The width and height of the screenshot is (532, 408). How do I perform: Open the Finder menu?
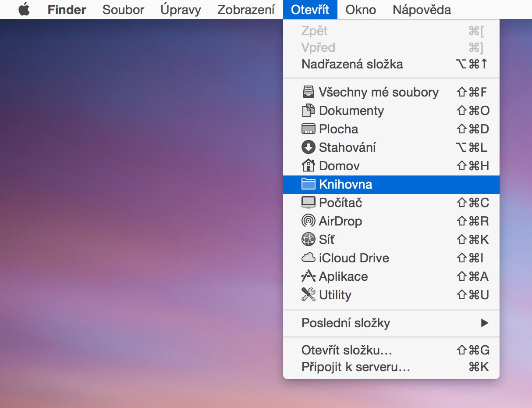pos(67,10)
